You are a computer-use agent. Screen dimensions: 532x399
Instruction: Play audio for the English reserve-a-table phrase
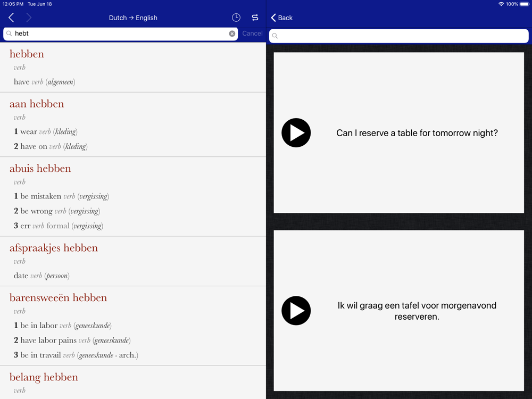pos(296,132)
